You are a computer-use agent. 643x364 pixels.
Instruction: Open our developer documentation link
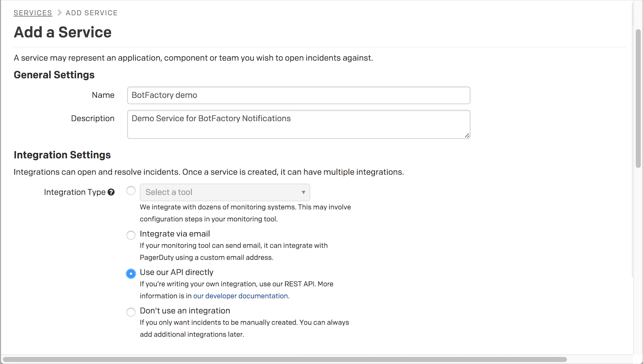pyautogui.click(x=241, y=296)
